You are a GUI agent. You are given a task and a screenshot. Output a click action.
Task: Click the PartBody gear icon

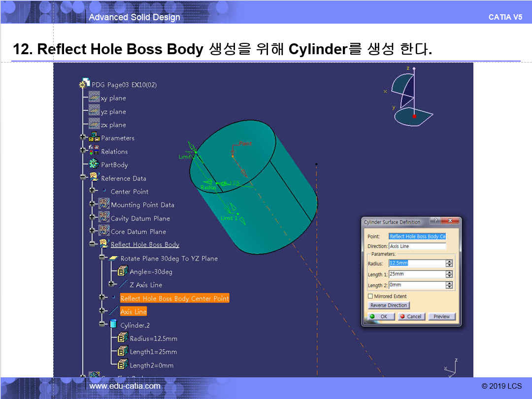pyautogui.click(x=94, y=165)
